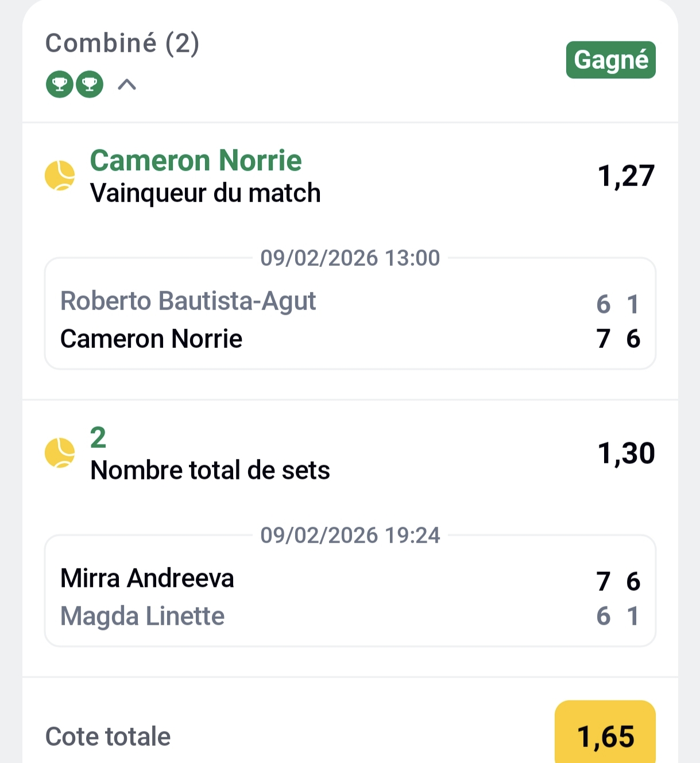Screen dimensions: 700x763
Task: Click the green Gagné status badge
Action: coord(610,60)
